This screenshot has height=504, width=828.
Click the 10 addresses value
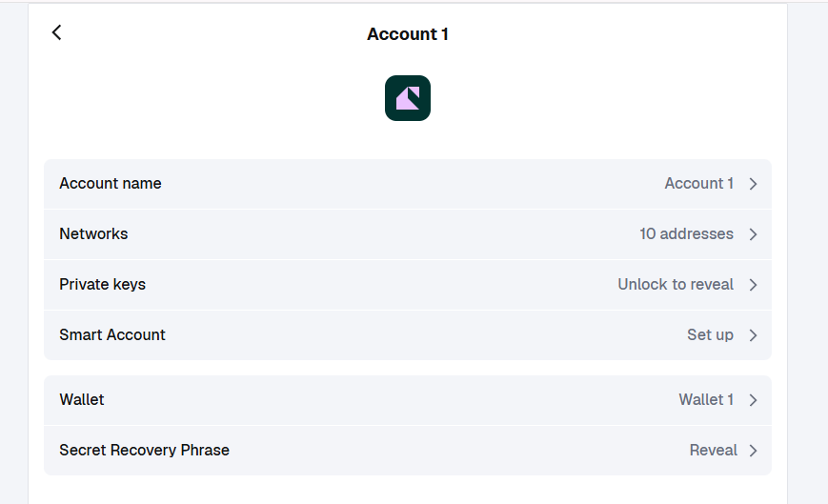coord(686,234)
